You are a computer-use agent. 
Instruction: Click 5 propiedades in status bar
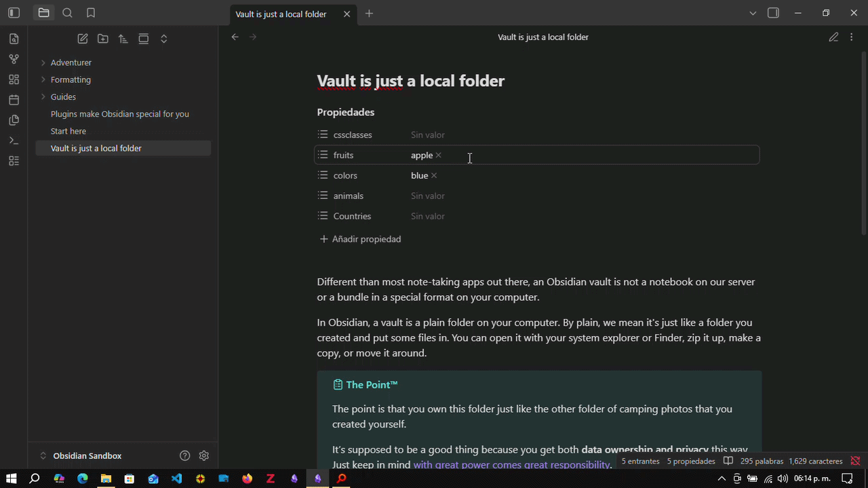point(691,461)
